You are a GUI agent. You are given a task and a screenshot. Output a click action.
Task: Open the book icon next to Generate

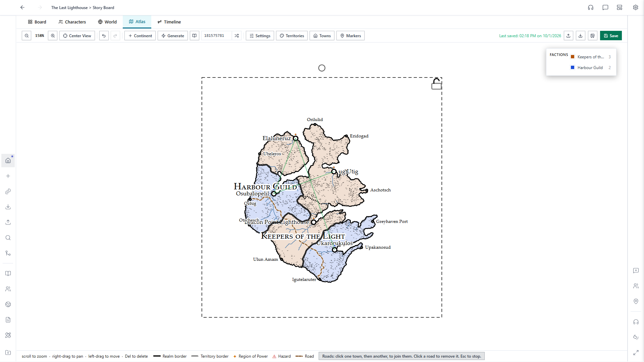(x=195, y=36)
